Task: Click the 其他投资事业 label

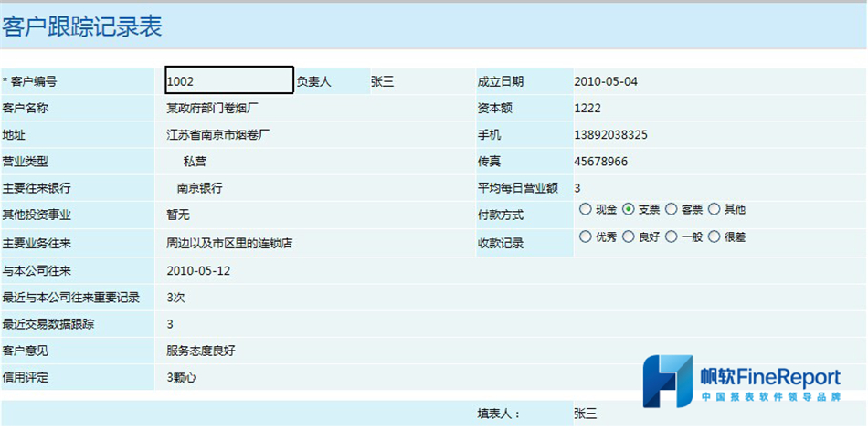Action: click(37, 215)
